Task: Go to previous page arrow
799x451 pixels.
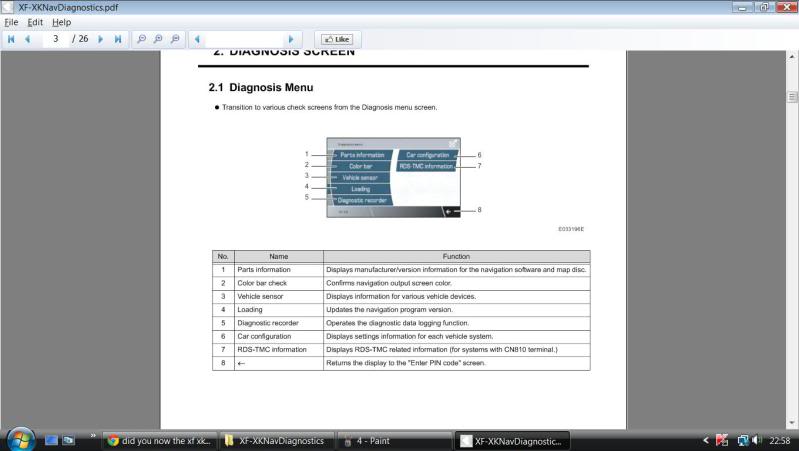Action: (28, 39)
